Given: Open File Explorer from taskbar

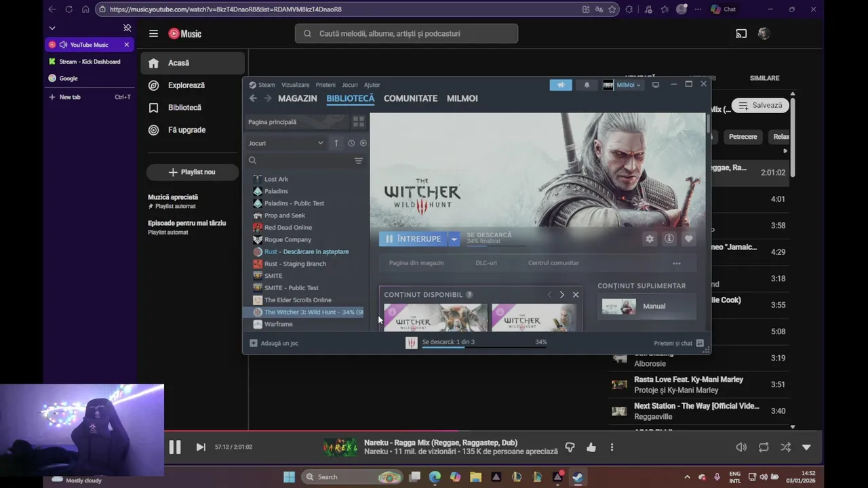Looking at the screenshot, I should click(x=475, y=476).
